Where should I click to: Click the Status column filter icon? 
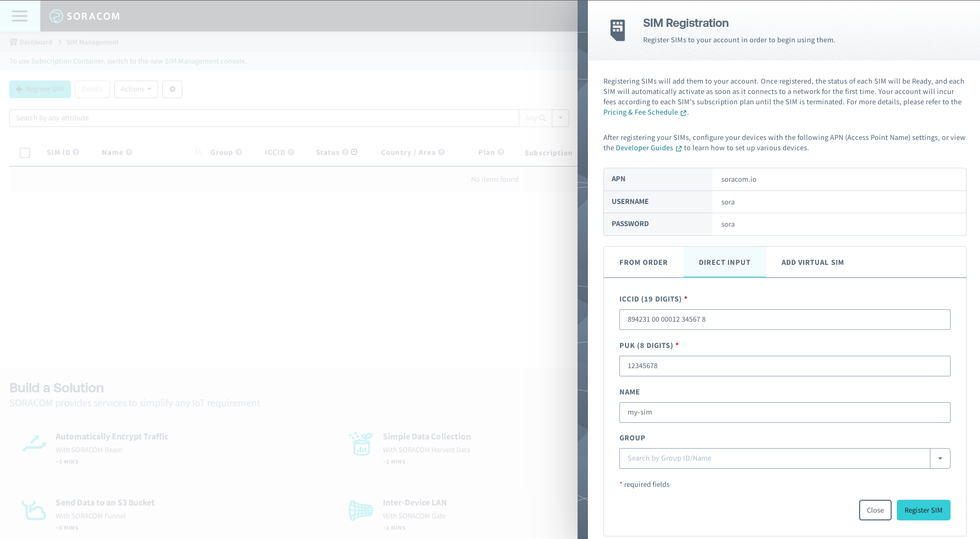tap(354, 152)
